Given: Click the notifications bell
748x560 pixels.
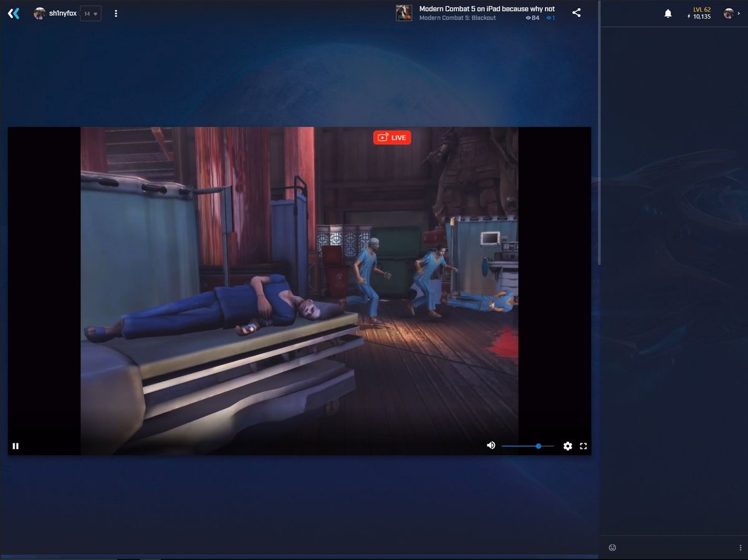Looking at the screenshot, I should pyautogui.click(x=666, y=12).
